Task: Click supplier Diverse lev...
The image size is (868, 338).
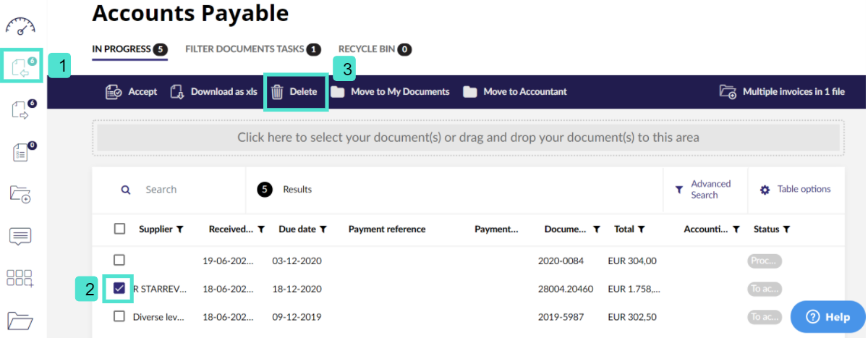Action: pyautogui.click(x=160, y=316)
